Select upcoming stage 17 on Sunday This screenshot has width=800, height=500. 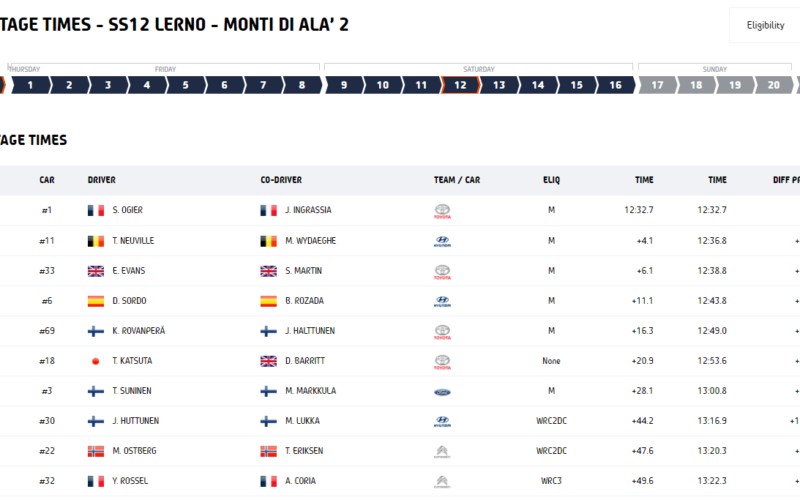point(657,85)
